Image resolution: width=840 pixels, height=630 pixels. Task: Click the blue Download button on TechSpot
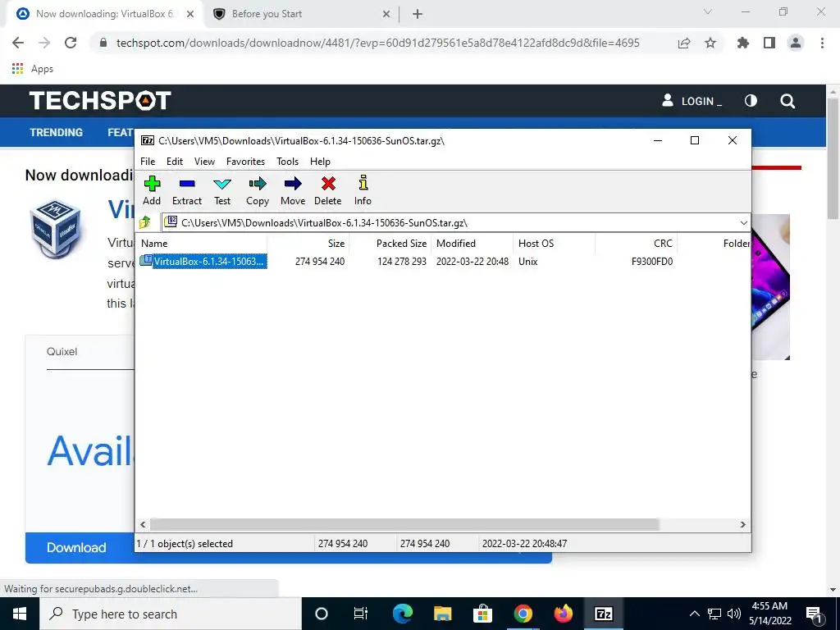(x=76, y=547)
